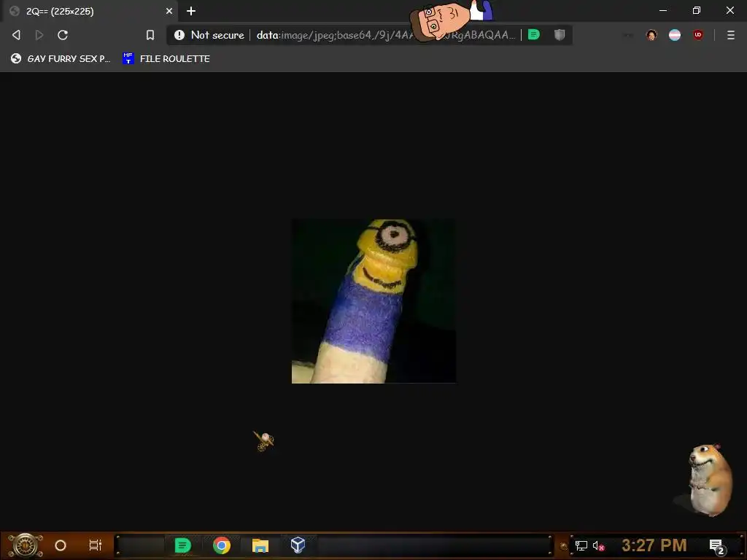Viewport: 747px width, 560px height.
Task: Bookmark this page using the bookmark icon
Action: (150, 35)
